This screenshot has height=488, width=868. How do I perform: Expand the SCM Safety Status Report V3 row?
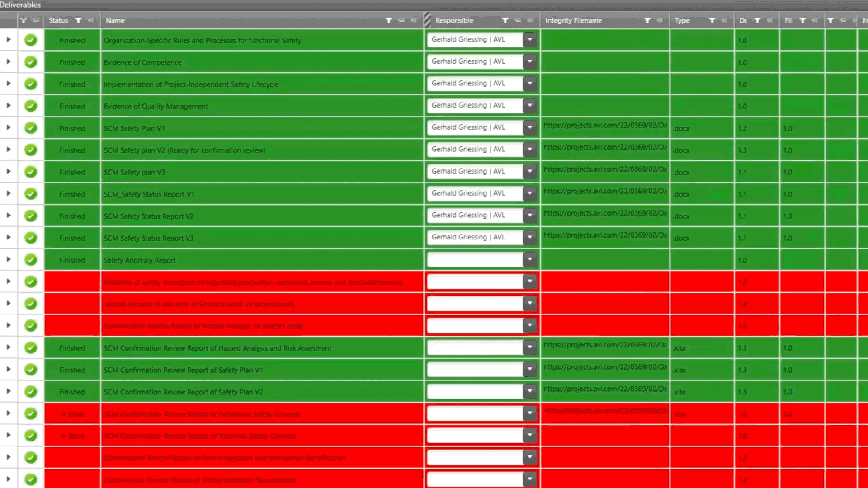8,238
